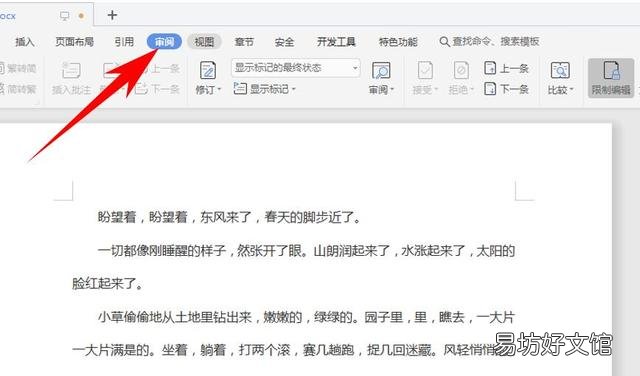The height and width of the screenshot is (376, 640).
Task: Go to the 视图 tab
Action: click(x=204, y=42)
